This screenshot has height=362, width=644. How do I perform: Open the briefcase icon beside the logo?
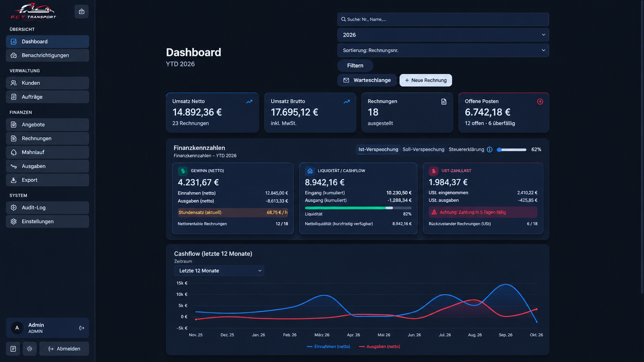(82, 12)
